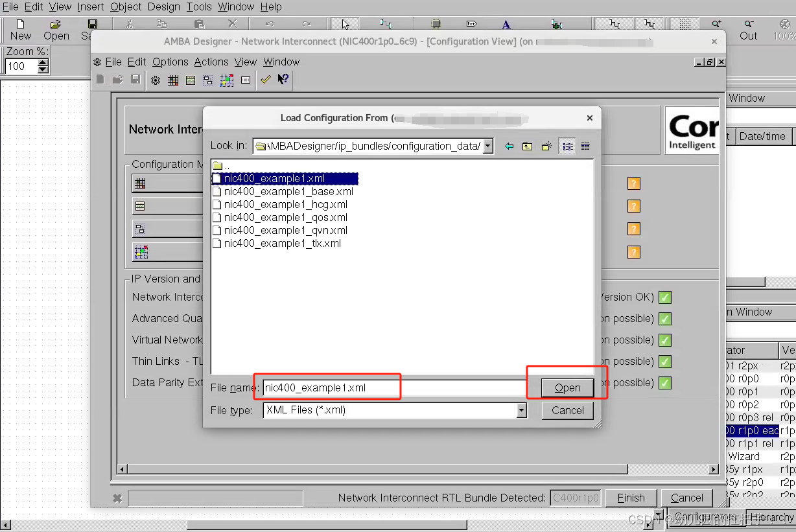The height and width of the screenshot is (532, 796).
Task: Save the configuration with the floppy disk icon
Action: click(135, 80)
